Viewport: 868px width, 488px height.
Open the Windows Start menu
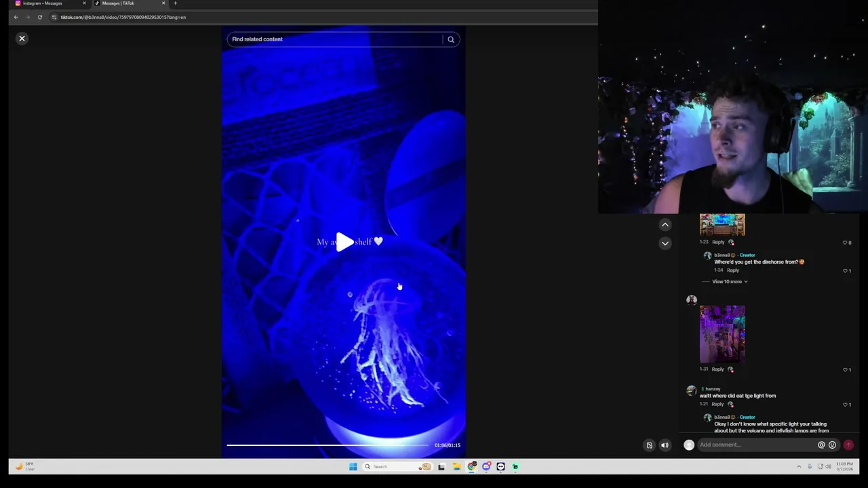353,466
